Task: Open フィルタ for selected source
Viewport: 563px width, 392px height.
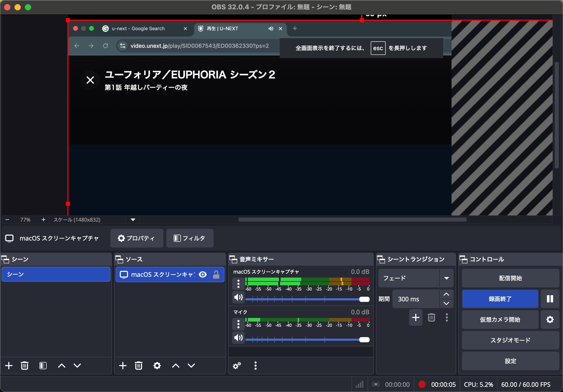Action: (190, 238)
